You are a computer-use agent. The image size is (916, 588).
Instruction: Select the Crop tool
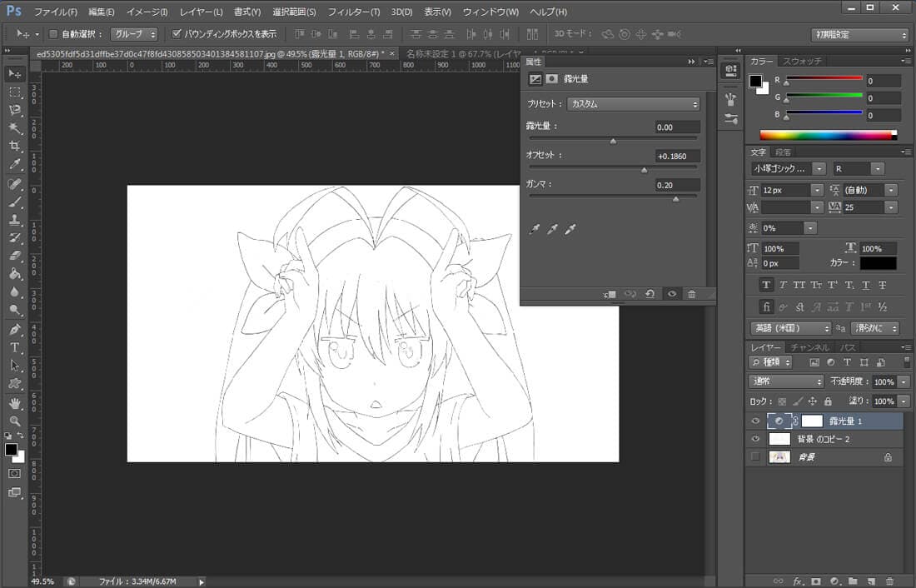(15, 146)
